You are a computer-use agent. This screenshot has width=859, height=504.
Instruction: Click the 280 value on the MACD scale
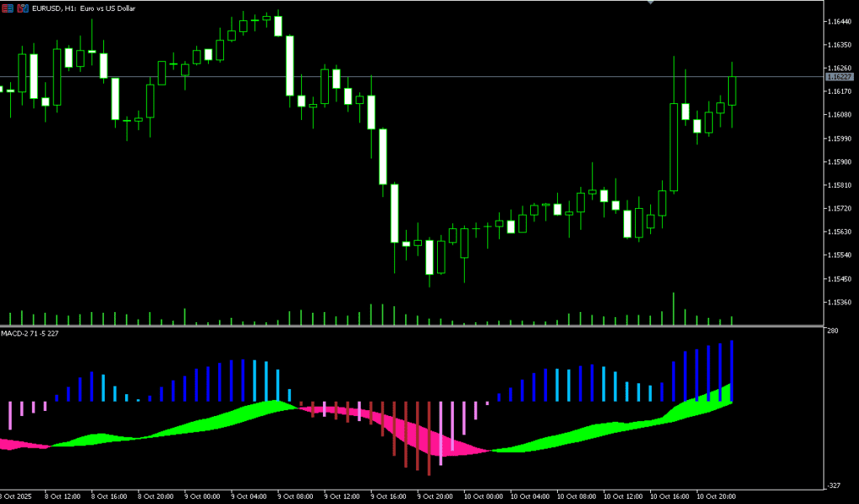832,332
